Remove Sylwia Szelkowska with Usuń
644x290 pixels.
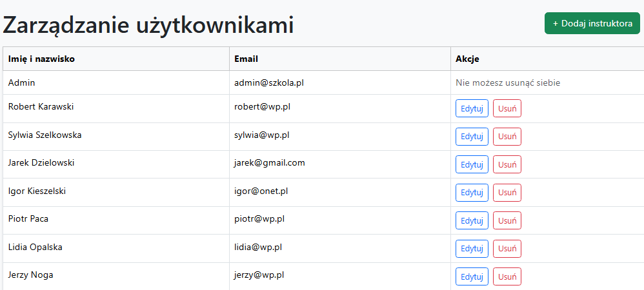(507, 137)
